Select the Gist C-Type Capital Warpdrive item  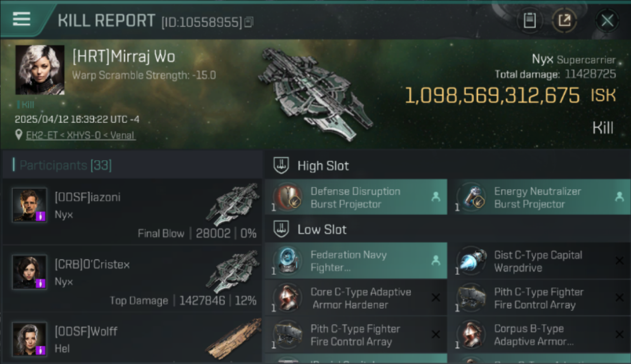coord(539,261)
